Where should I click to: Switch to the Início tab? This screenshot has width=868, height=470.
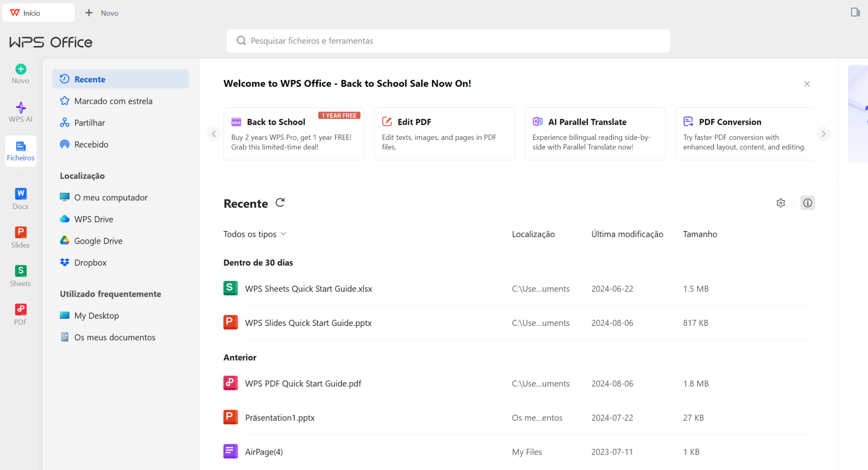39,13
